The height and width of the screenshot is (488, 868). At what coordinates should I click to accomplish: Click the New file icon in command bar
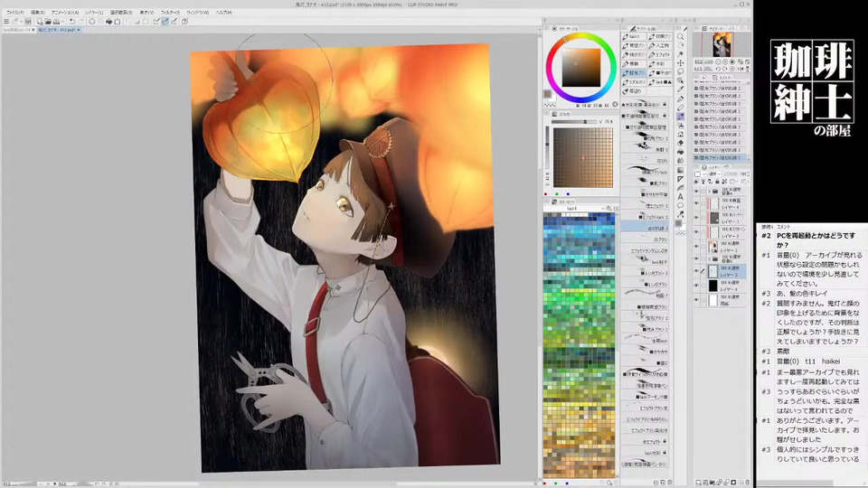[39, 22]
